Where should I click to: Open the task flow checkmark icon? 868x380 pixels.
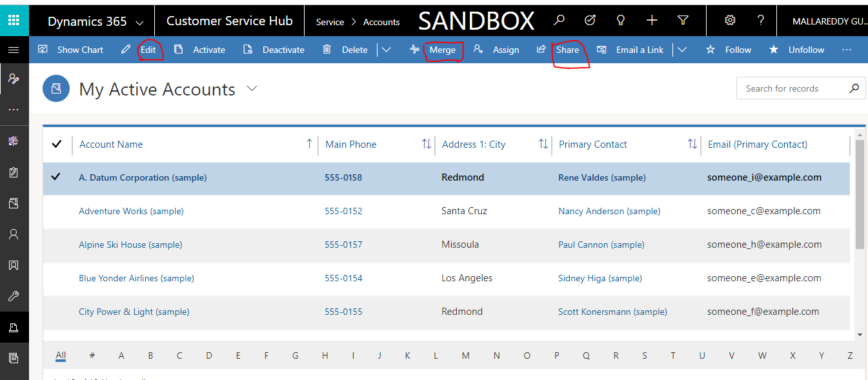click(x=590, y=21)
